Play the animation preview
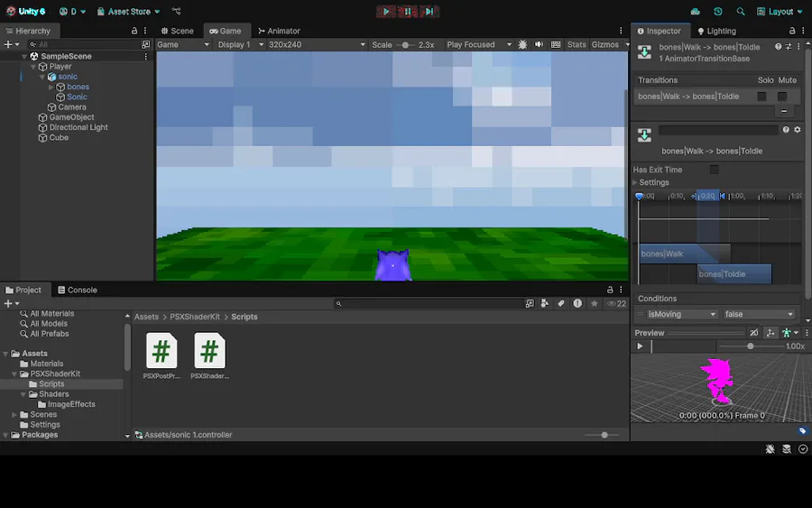This screenshot has height=508, width=812. [640, 346]
